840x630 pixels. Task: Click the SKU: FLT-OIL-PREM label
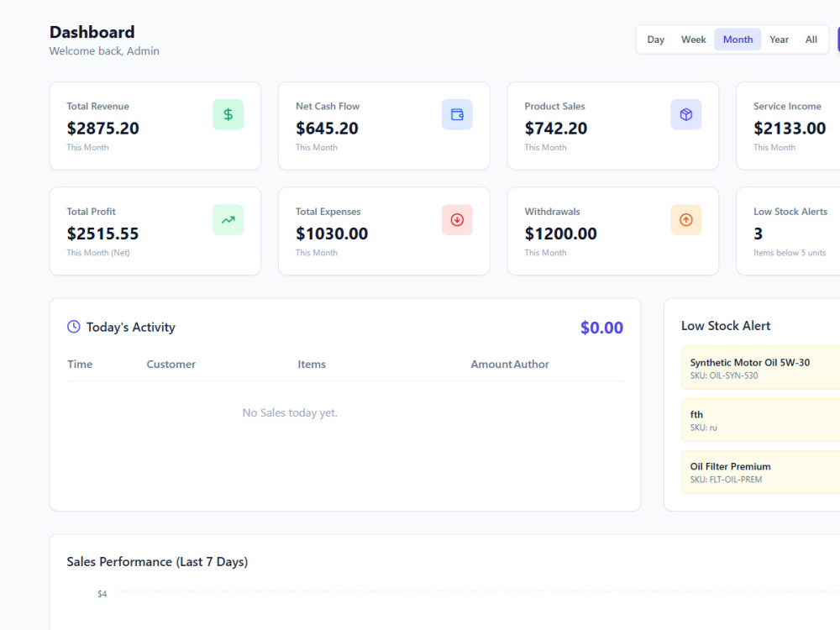pyautogui.click(x=726, y=480)
